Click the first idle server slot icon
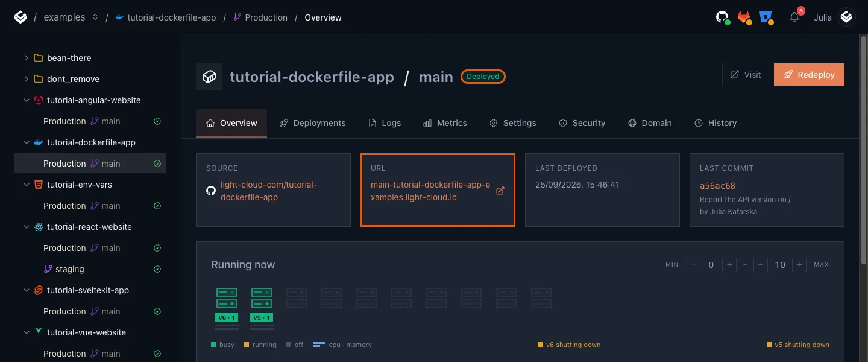This screenshot has height=362, width=868. click(x=297, y=298)
